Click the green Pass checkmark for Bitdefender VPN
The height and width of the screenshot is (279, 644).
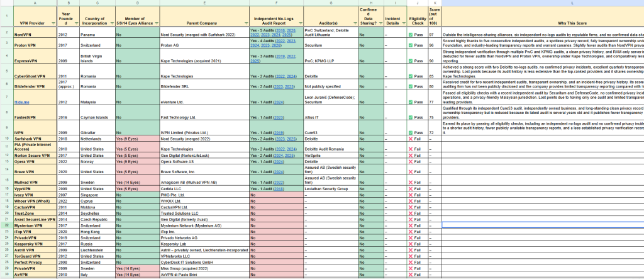[x=411, y=87]
